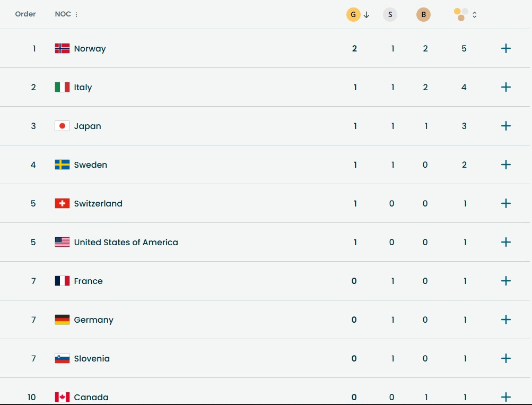Expand United States of America row
Screen dimensions: 532x405
(506, 242)
